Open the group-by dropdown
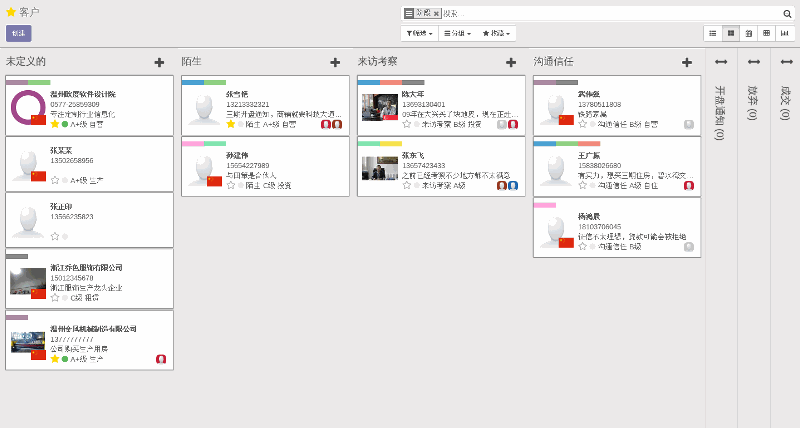Screen dimensions: 800x428 [x=457, y=33]
